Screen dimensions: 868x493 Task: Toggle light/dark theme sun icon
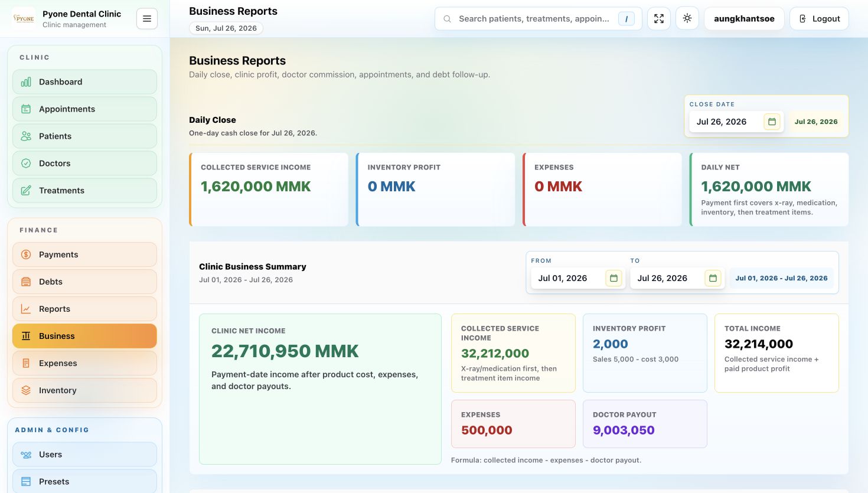[687, 18]
